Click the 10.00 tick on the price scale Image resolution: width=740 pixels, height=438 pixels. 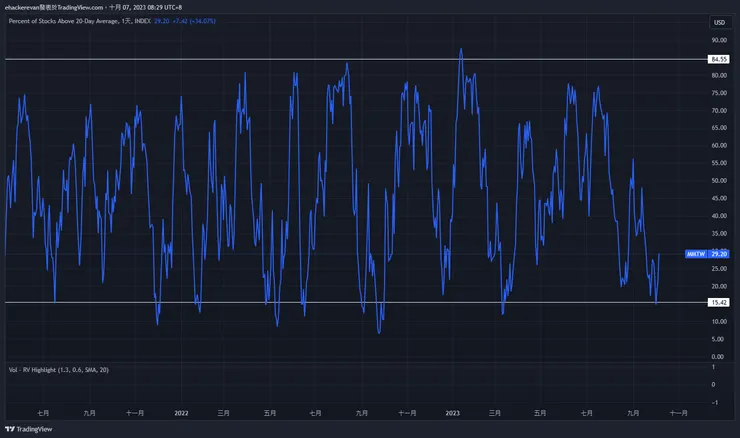pyautogui.click(x=719, y=321)
